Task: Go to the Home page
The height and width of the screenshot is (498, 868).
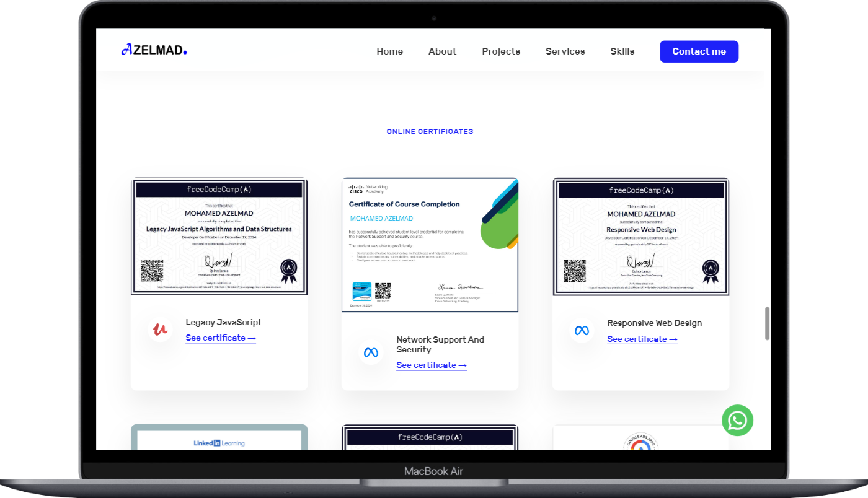Action: tap(389, 51)
